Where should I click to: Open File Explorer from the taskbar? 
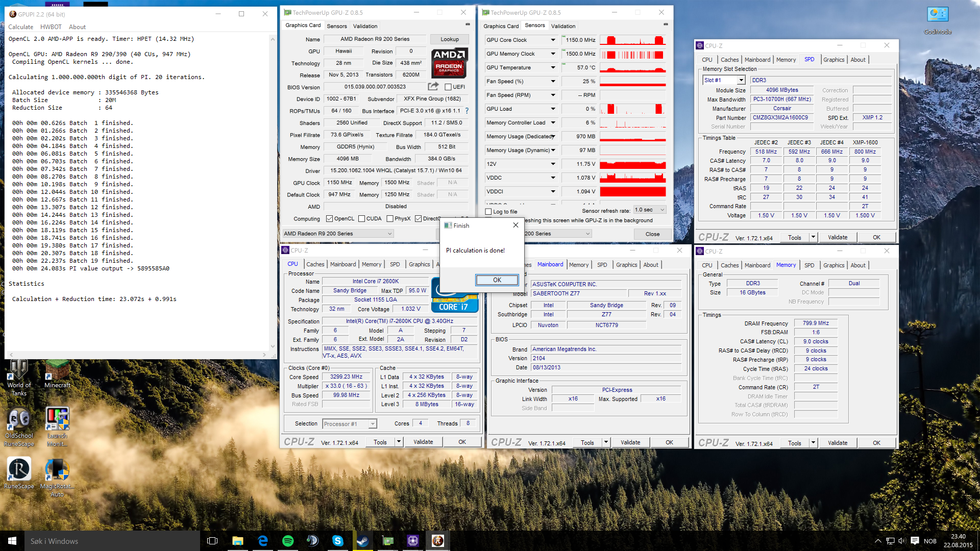[x=238, y=541]
